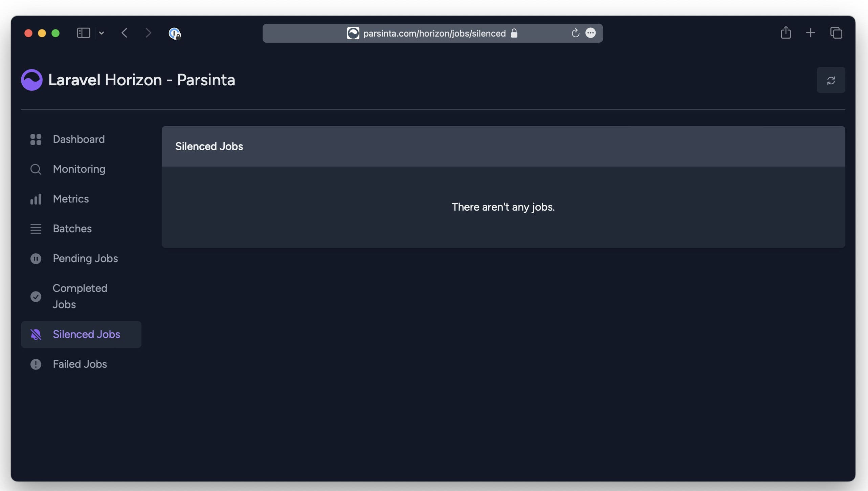This screenshot has width=868, height=491.
Task: Expand the sidebar tab group dropdown
Action: (x=101, y=33)
